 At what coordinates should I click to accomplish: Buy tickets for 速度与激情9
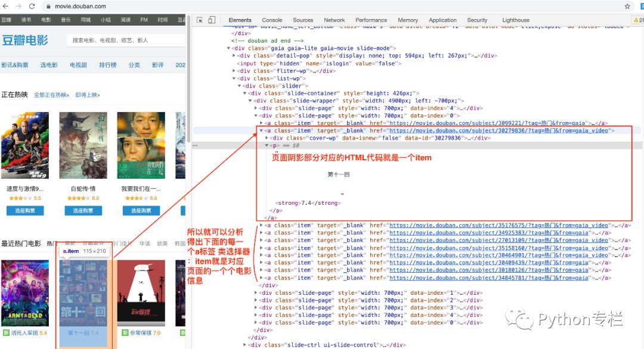[25, 210]
